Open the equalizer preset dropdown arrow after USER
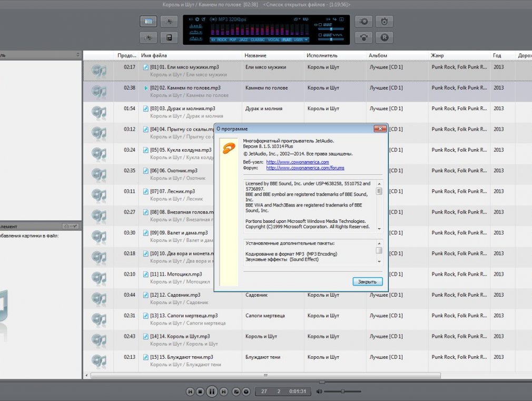 [306, 40]
